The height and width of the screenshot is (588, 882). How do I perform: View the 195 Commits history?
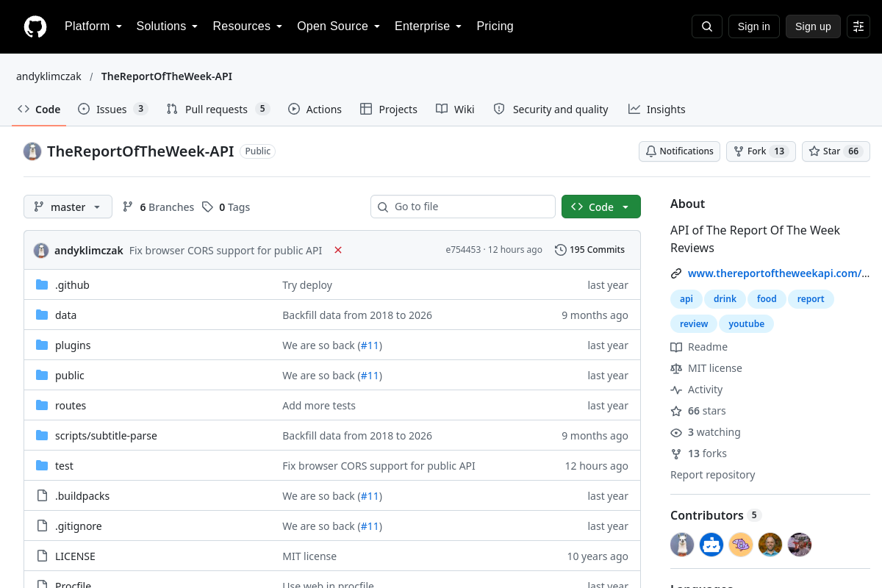(589, 250)
